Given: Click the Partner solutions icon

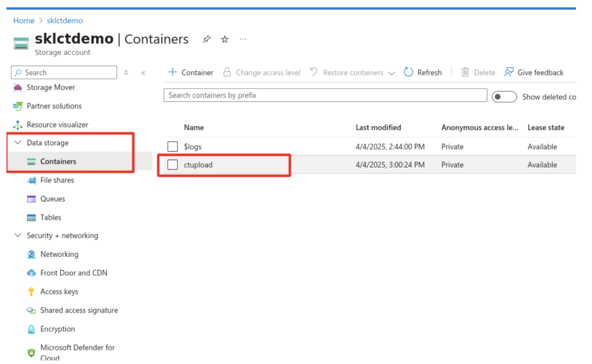Looking at the screenshot, I should 18,106.
